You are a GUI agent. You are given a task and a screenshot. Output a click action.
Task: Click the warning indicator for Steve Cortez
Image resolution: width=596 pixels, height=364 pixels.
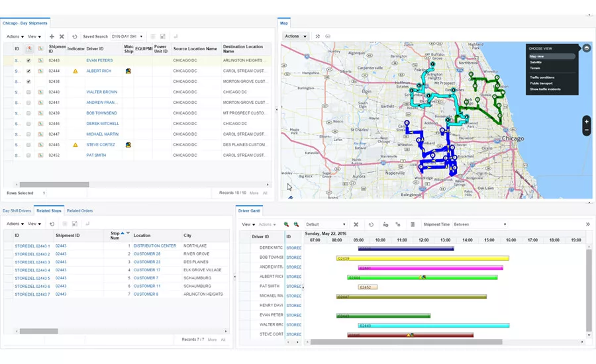tap(75, 145)
